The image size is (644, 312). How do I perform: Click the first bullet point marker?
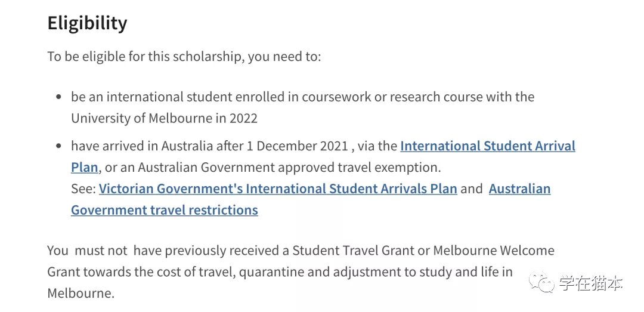tap(60, 97)
